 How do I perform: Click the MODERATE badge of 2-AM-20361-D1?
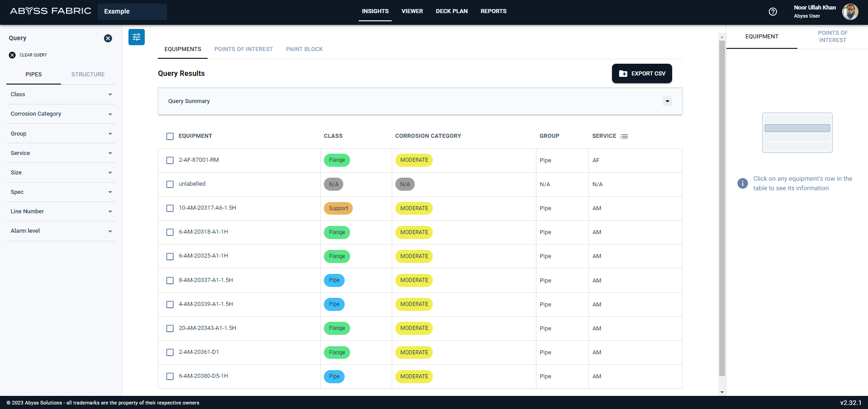414,353
